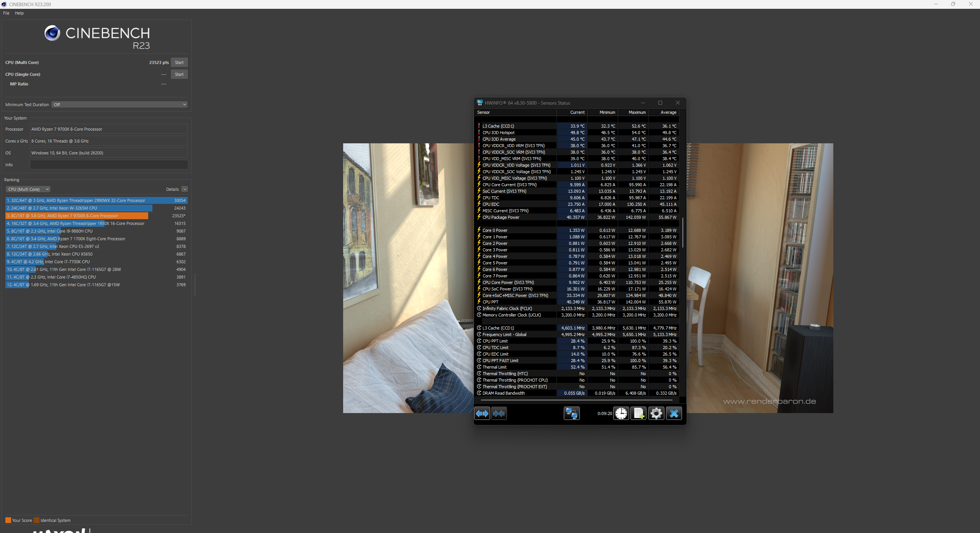This screenshot has width=980, height=533.
Task: Click the 23523 pts multi core score
Action: [159, 62]
